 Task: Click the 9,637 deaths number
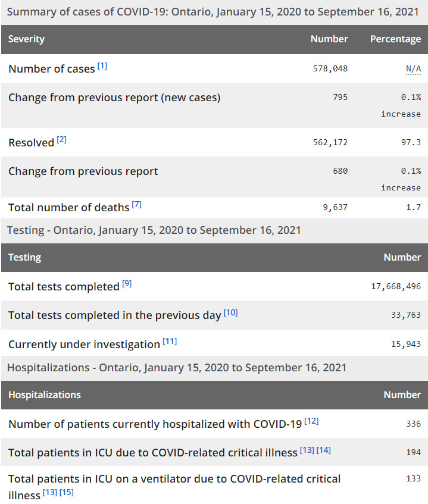pos(335,208)
